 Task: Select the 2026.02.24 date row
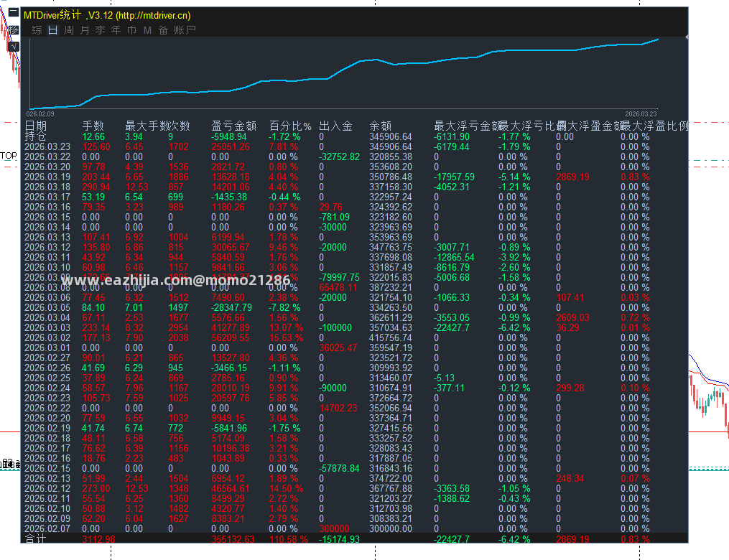click(x=47, y=388)
